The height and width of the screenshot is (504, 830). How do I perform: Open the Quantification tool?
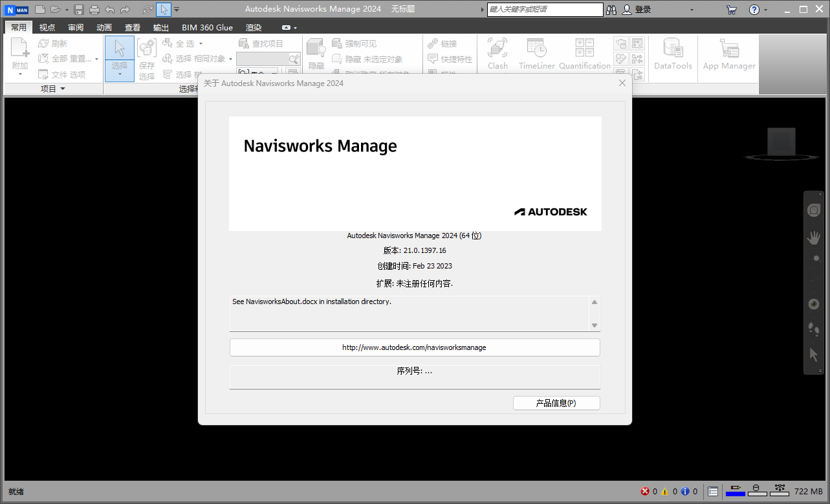coord(585,54)
